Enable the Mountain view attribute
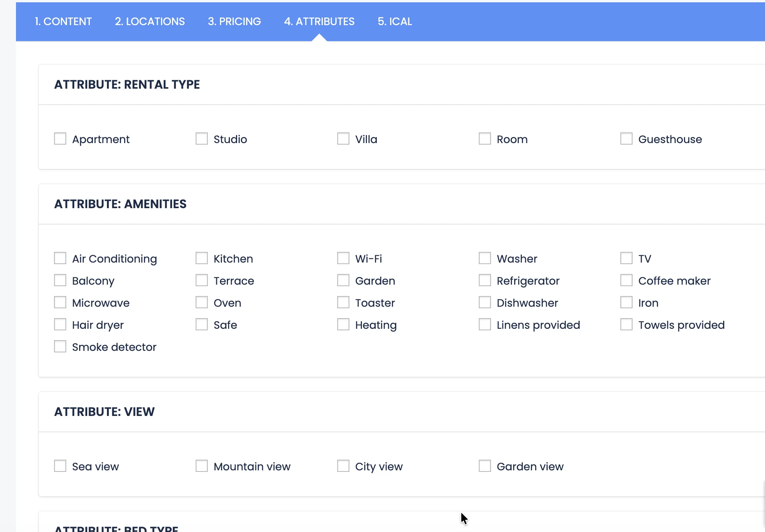 pos(202,466)
